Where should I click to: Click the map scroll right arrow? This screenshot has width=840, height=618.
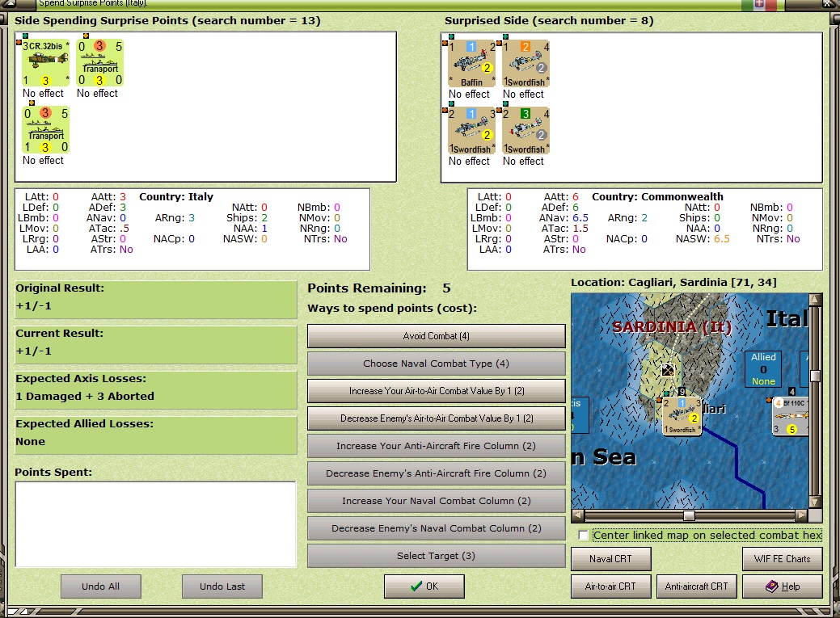click(801, 515)
